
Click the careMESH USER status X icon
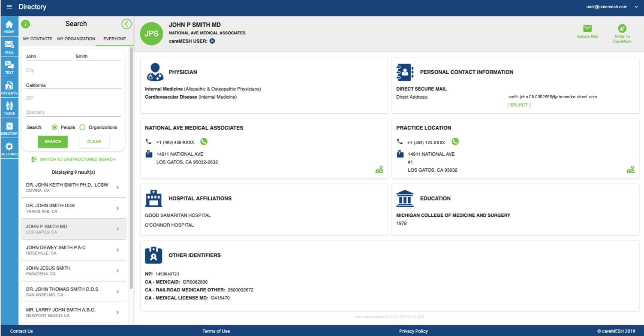tap(212, 41)
